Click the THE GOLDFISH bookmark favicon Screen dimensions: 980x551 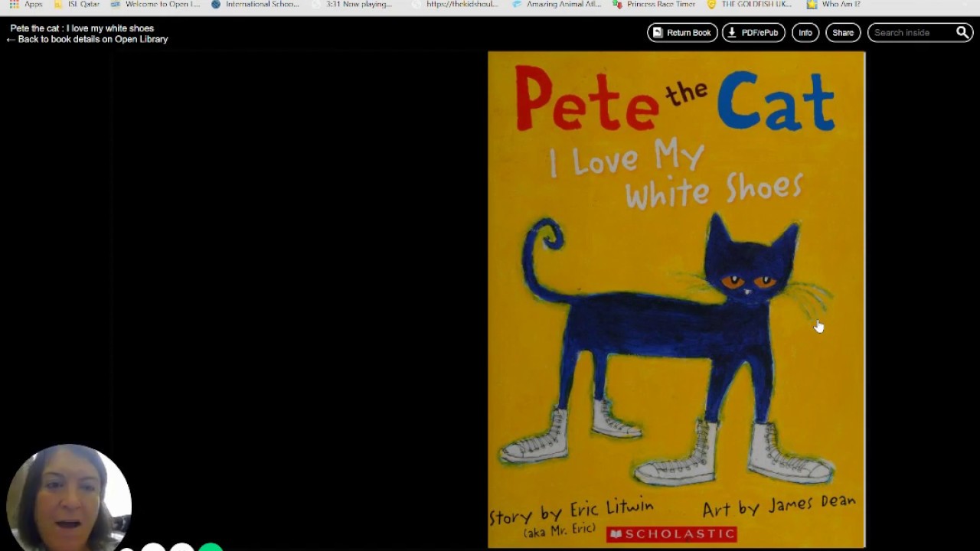711,4
